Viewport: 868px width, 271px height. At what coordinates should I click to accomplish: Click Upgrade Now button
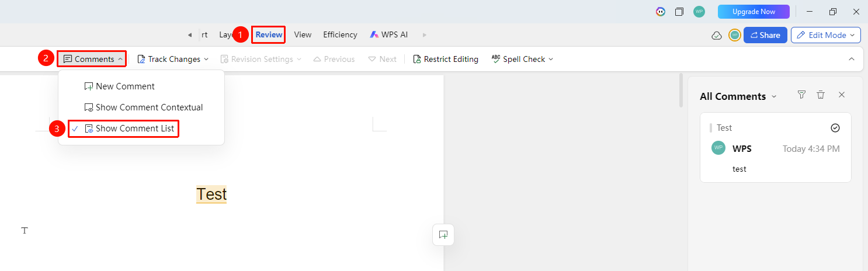754,12
